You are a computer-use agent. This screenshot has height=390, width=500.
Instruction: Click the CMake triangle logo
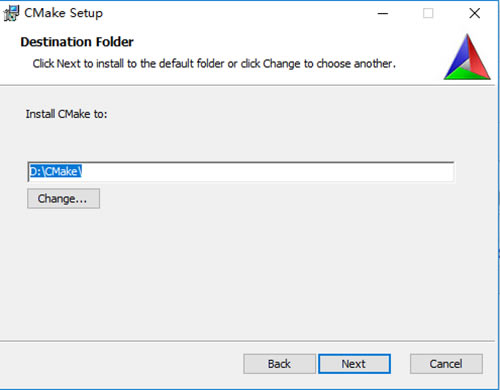(x=467, y=57)
